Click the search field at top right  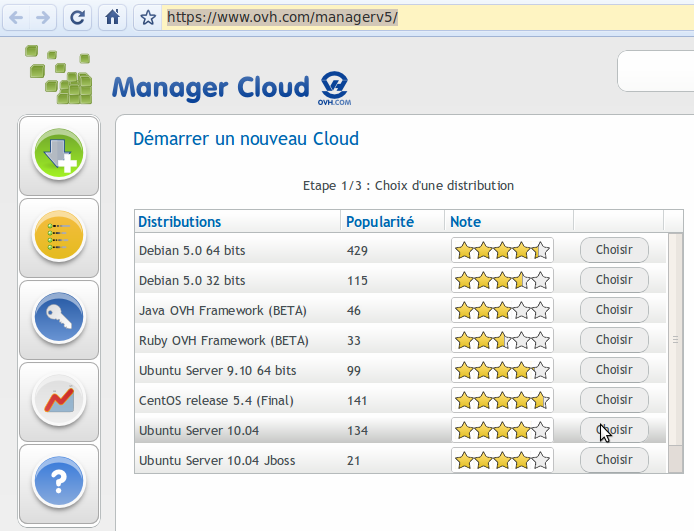[x=656, y=71]
